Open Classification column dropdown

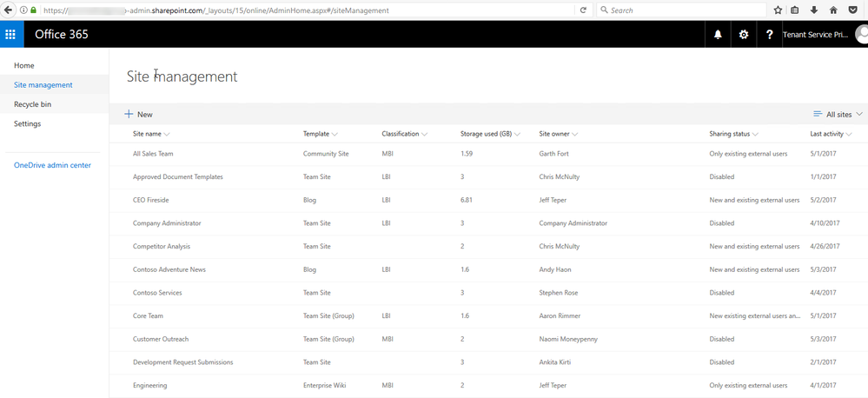tap(424, 134)
